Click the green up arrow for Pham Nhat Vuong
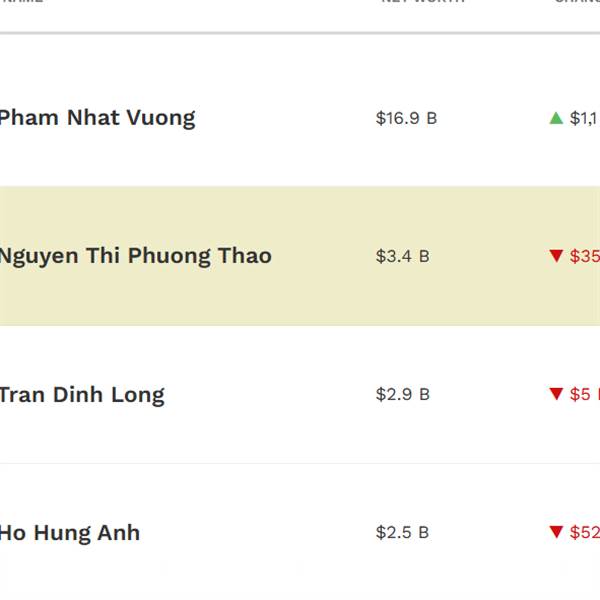Screen dimensions: 600x600 (x=556, y=118)
